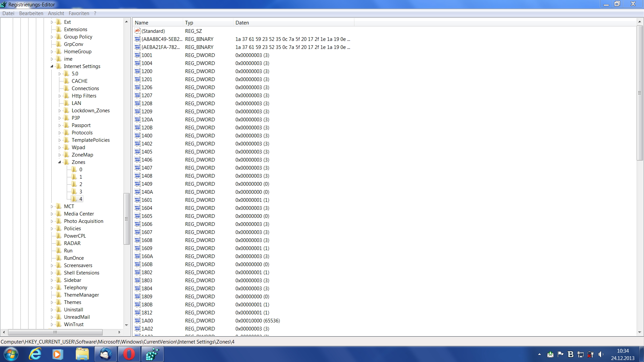This screenshot has width=644, height=362.
Task: Click the DWORD icon for value 1400
Action: pos(138,135)
